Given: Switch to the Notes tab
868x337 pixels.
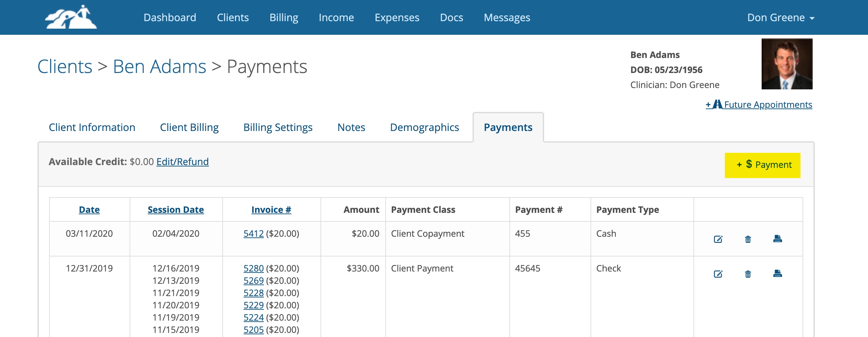Looking at the screenshot, I should tap(351, 127).
